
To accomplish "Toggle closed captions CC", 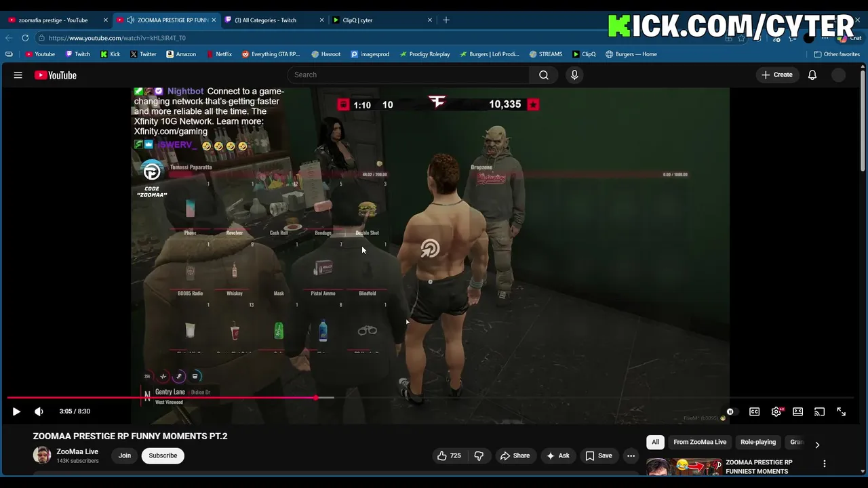I will (754, 411).
